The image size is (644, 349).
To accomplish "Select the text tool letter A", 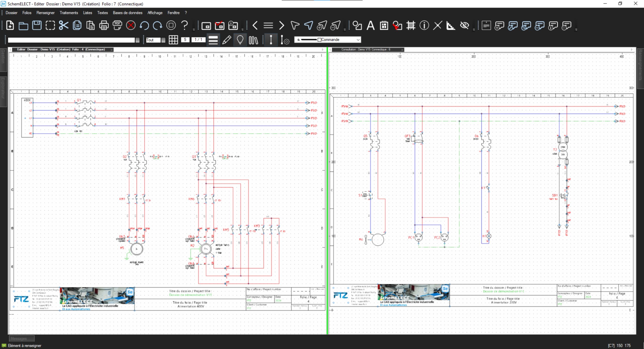I will (x=370, y=25).
